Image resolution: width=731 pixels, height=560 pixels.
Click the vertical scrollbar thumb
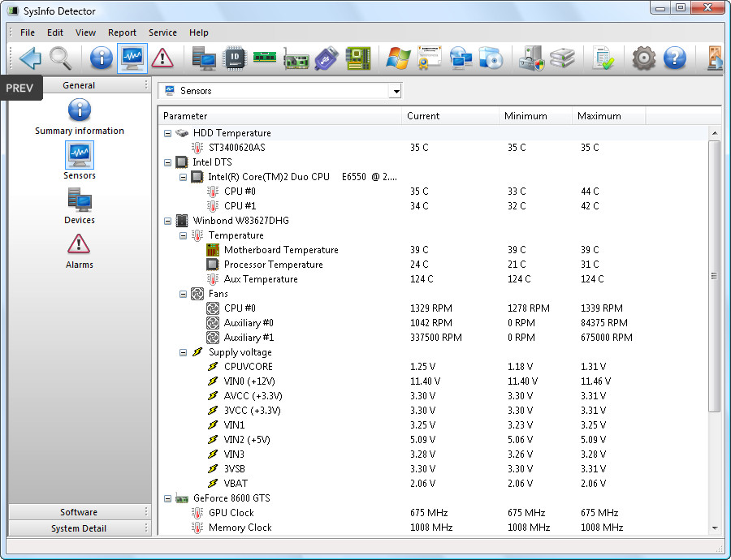[x=714, y=276]
